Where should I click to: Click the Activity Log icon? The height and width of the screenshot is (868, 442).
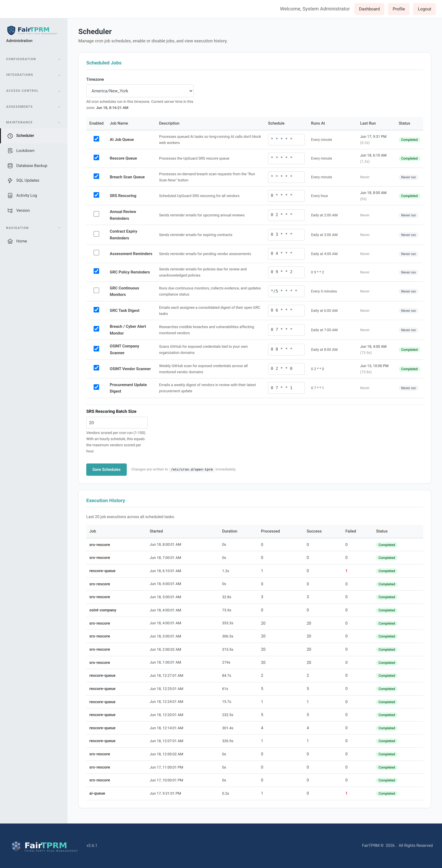(10, 195)
